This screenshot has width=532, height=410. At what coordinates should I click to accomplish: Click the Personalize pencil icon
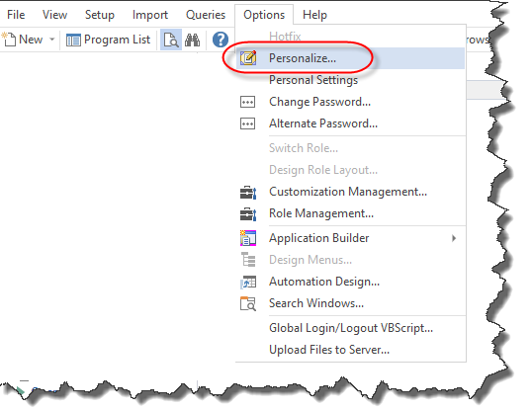(x=248, y=58)
